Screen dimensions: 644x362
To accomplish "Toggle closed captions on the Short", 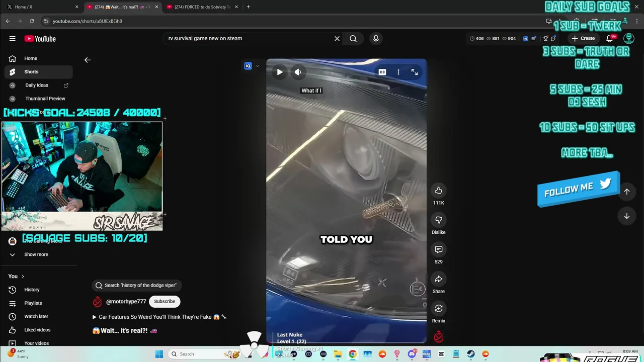I will click(382, 72).
